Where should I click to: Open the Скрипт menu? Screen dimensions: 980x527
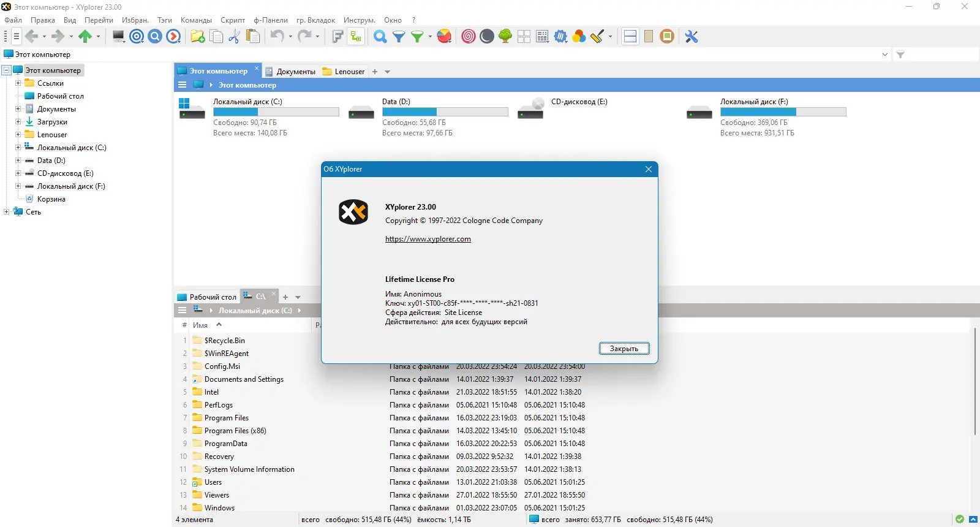[233, 20]
